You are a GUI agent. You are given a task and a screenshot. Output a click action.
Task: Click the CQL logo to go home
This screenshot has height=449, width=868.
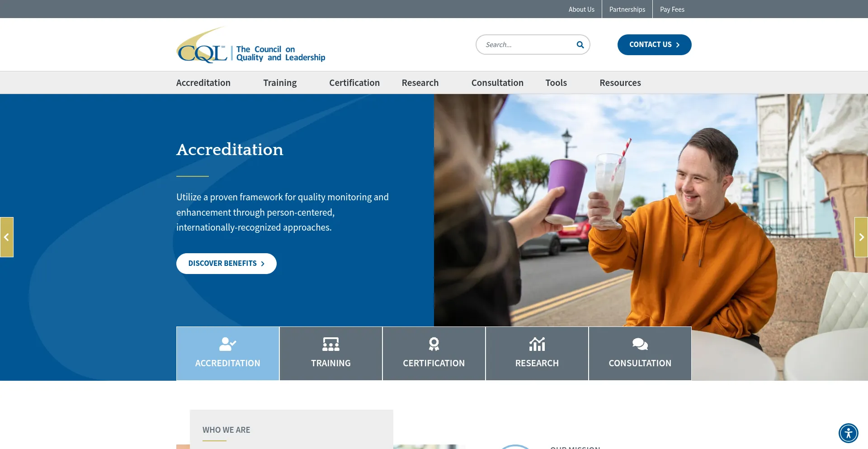[x=250, y=45]
